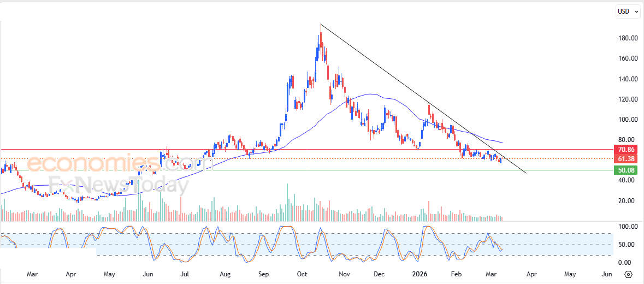Click the Jun label at axis end
Image resolution: width=644 pixels, height=284 pixels.
[607, 274]
